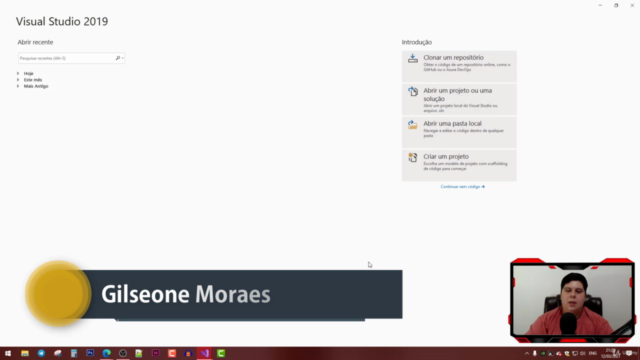
Task: Open Telegram from the taskbar
Action: tap(41, 353)
